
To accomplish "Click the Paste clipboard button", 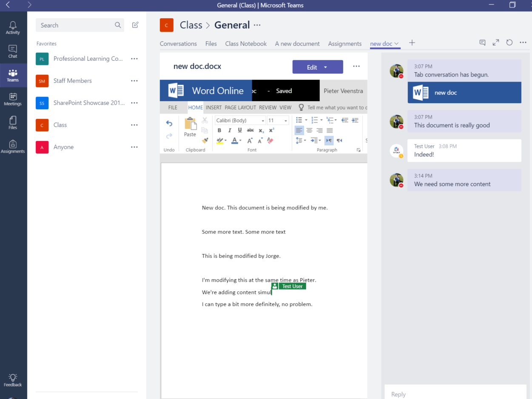I will (x=190, y=127).
